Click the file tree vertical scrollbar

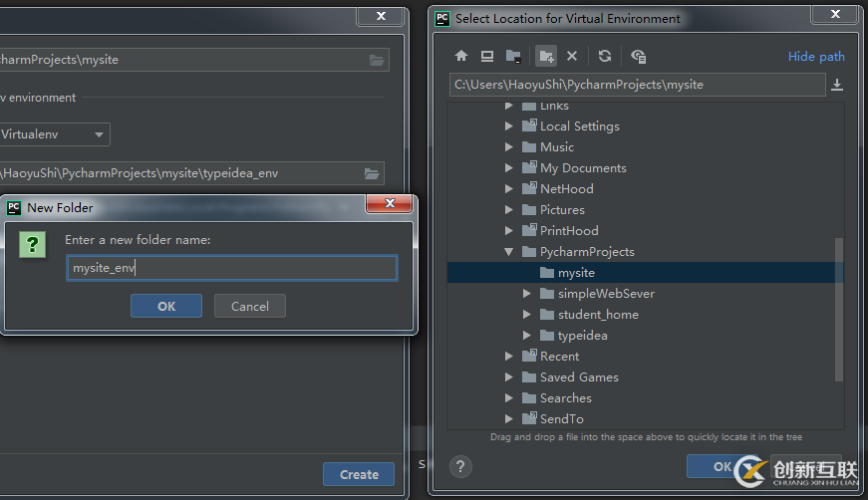point(839,310)
